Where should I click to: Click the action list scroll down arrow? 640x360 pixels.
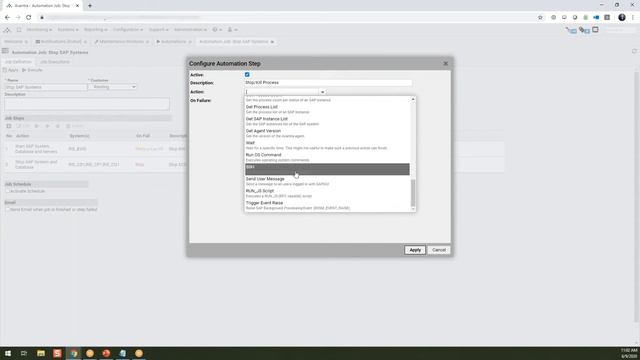coord(413,209)
